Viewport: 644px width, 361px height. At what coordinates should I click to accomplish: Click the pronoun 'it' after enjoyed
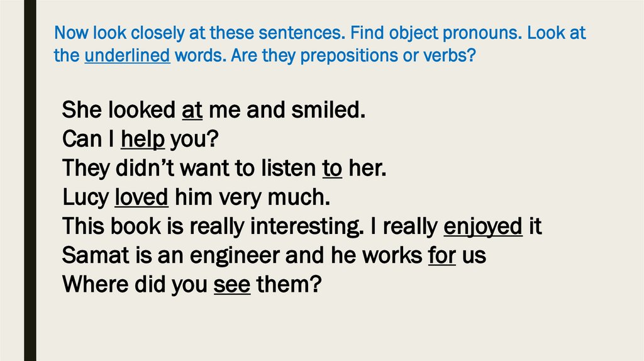pos(535,227)
